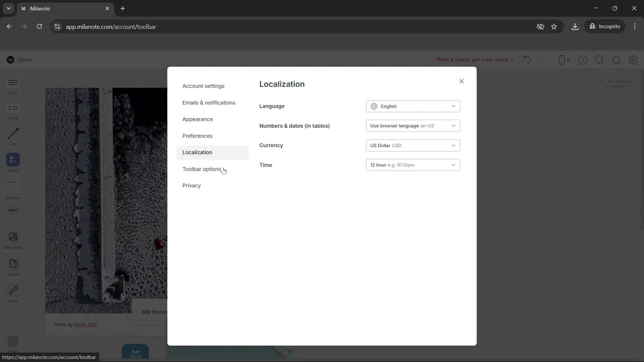Expand the Currency dropdown showing US Dollar
644x362 pixels.
point(413,145)
